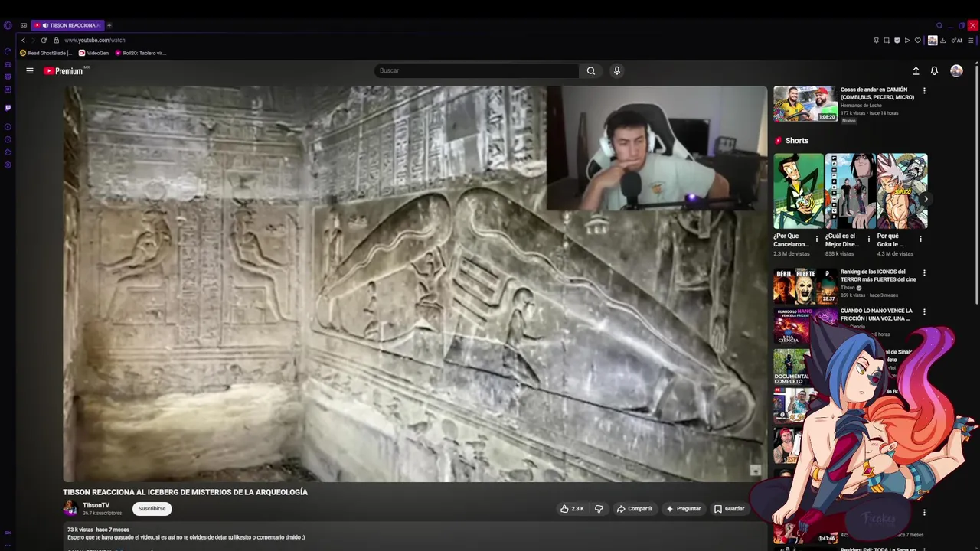Open options for CUANDO LO NANO VENCE video

pos(924,312)
